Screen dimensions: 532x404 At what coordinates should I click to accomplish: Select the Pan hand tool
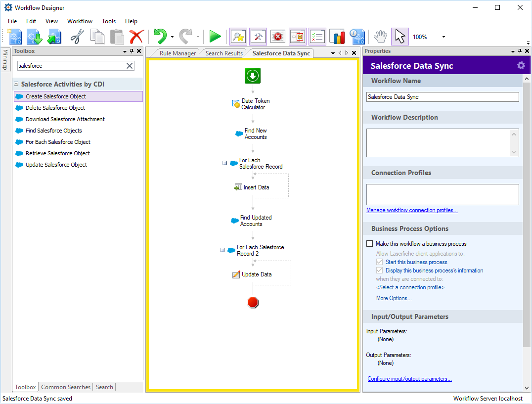[380, 37]
